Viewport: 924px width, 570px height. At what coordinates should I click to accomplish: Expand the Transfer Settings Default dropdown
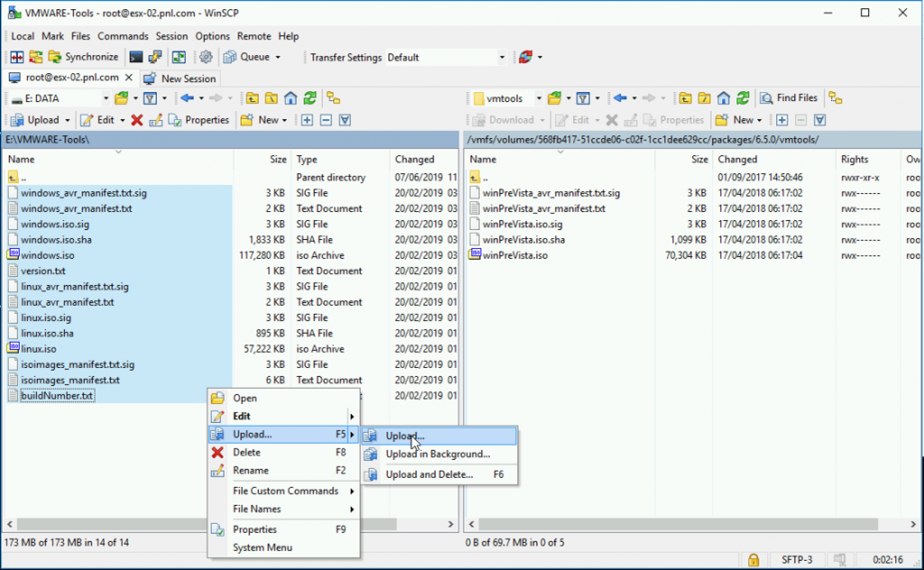pos(503,58)
